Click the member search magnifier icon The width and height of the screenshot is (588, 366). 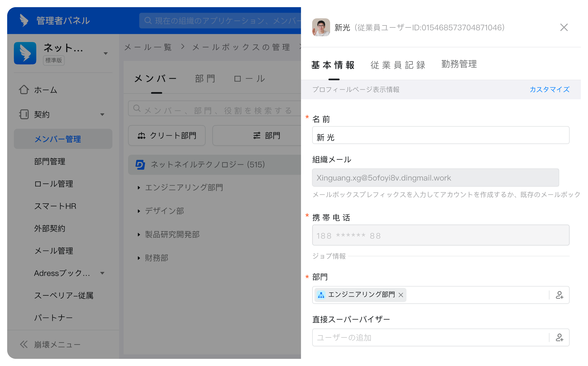tap(137, 108)
